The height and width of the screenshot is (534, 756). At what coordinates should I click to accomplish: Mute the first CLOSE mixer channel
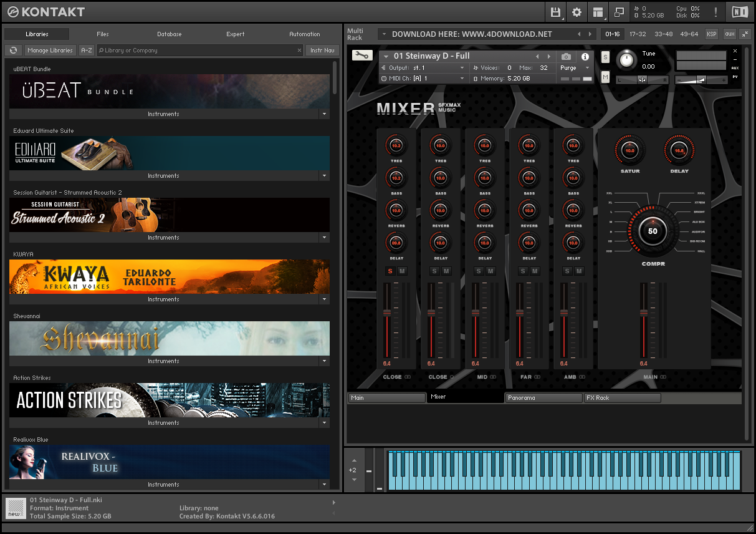tap(402, 271)
